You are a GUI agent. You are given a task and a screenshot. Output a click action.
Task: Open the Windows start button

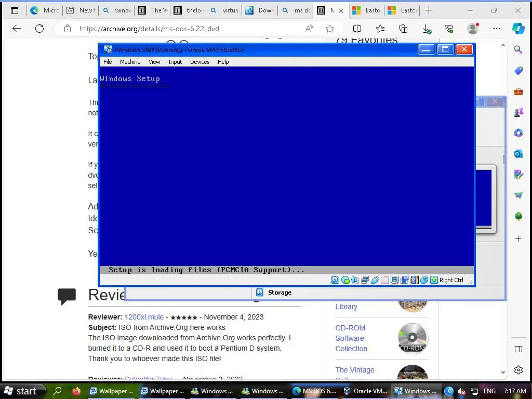[x=22, y=391]
